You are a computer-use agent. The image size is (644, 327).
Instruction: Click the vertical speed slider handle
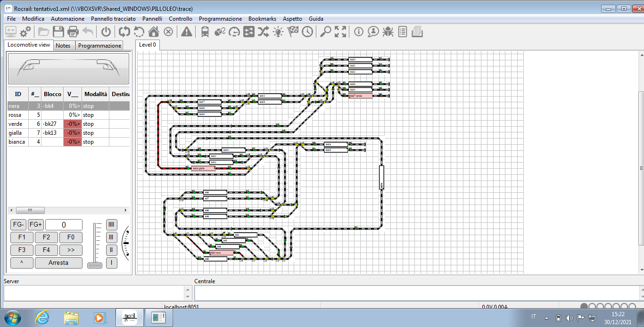tap(95, 265)
